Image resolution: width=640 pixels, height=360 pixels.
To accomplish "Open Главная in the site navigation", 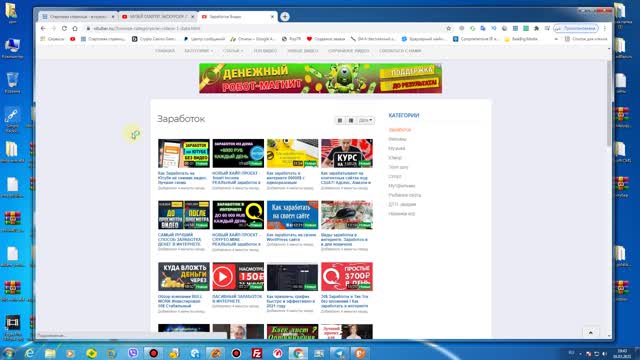I will 165,51.
